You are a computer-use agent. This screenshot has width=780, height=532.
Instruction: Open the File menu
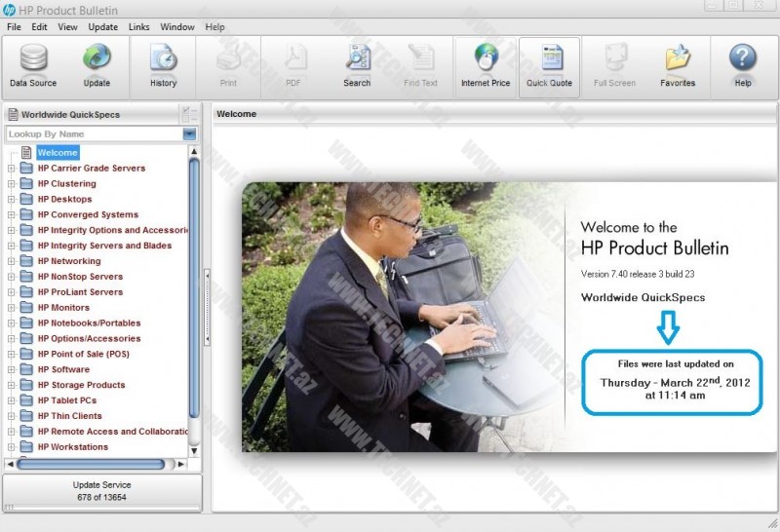click(14, 27)
